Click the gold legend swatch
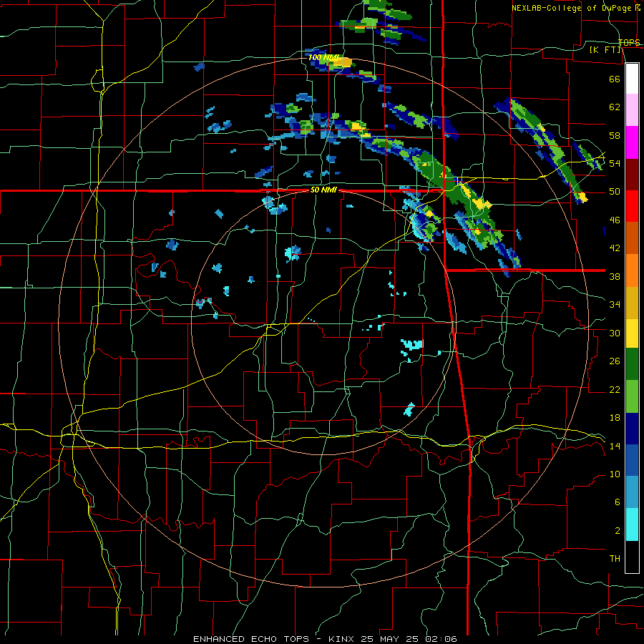644x644 pixels. tap(632, 303)
